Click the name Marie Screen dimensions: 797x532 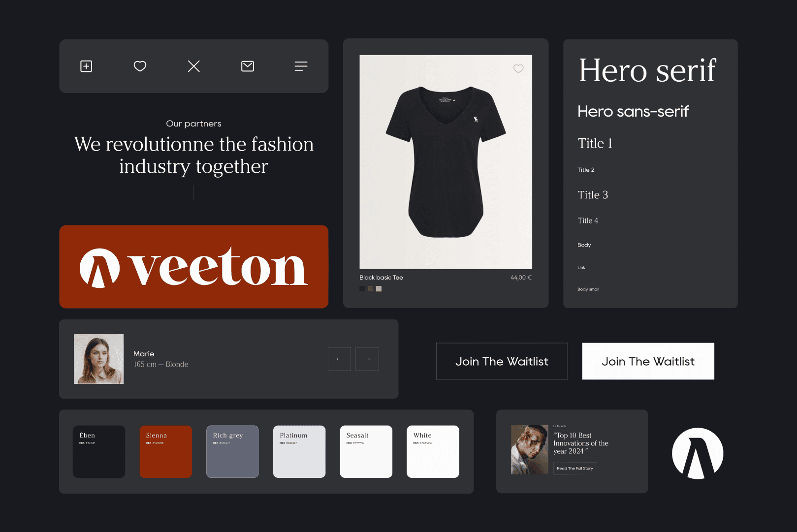pos(144,354)
